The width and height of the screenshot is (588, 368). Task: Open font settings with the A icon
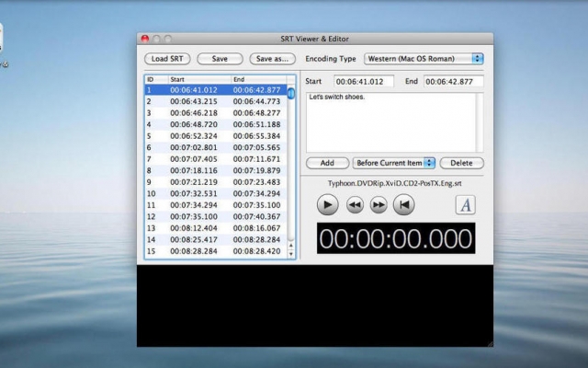tap(466, 205)
